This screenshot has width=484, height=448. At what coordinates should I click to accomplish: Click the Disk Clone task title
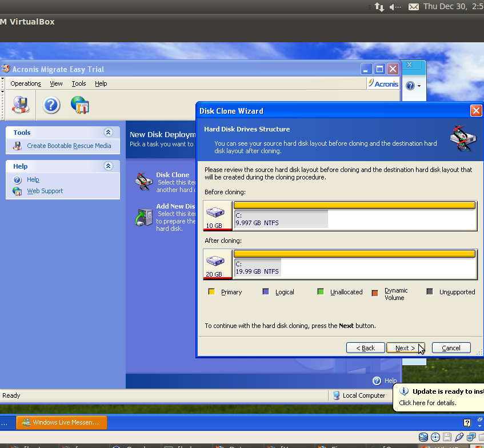(173, 175)
